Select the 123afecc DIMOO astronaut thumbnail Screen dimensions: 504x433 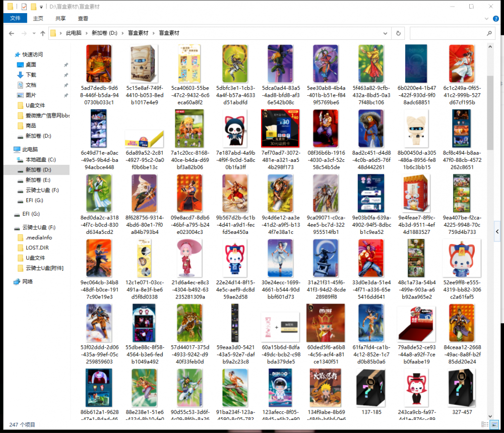tap(280, 388)
